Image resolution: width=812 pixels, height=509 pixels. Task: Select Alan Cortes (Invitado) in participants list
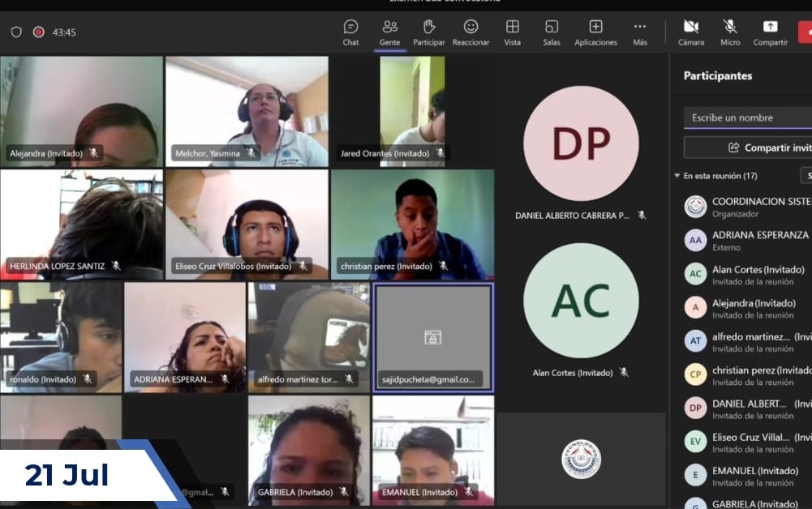tap(747, 274)
